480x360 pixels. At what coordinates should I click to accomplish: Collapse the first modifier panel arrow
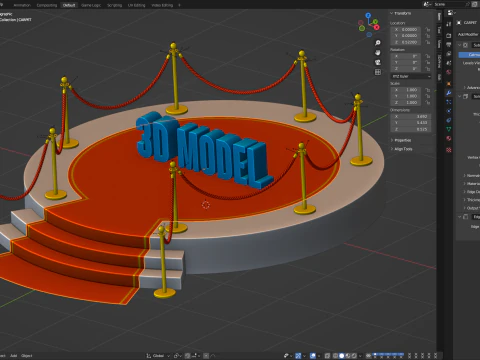(460, 45)
